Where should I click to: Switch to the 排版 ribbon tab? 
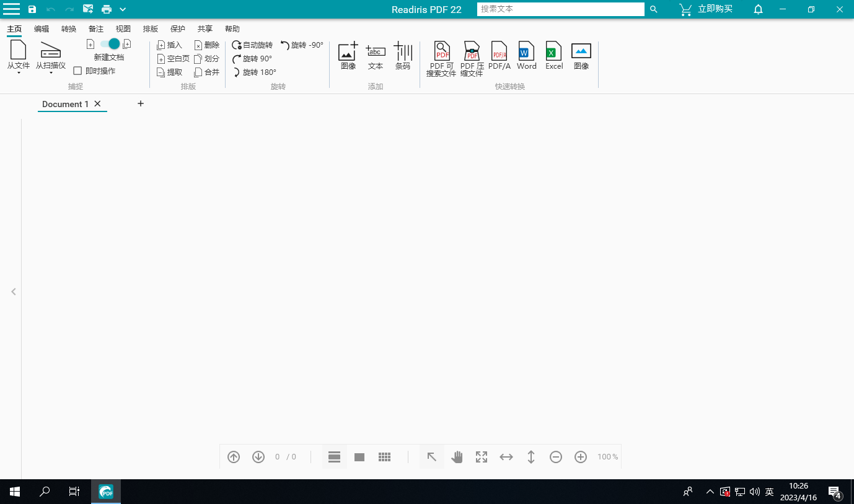click(151, 28)
